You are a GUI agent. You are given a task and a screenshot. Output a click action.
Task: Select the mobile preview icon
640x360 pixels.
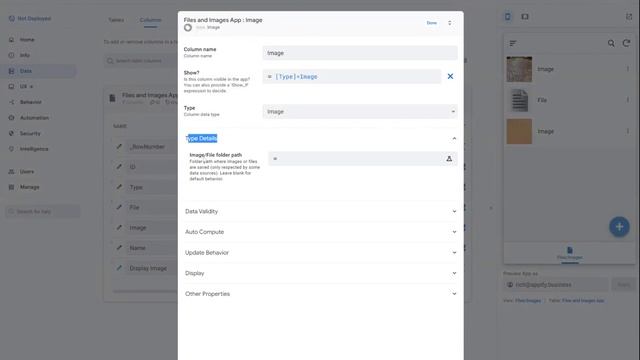pyautogui.click(x=507, y=17)
